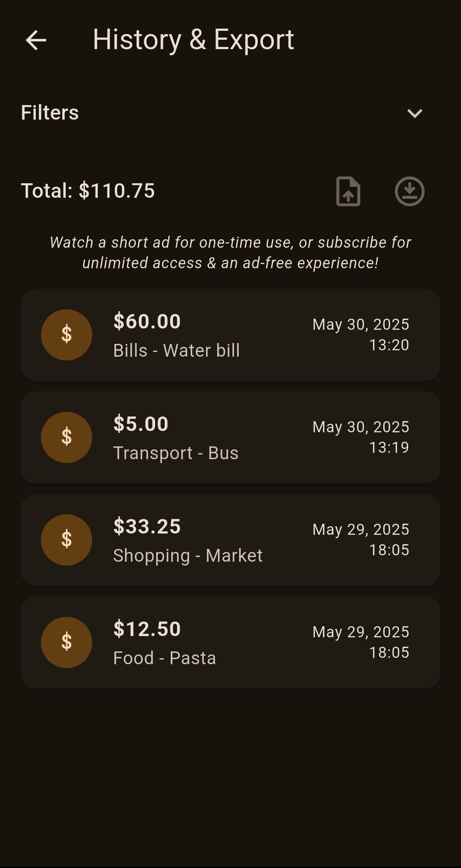Click the "Bills - Water bill" label
461x868 pixels.
click(176, 351)
